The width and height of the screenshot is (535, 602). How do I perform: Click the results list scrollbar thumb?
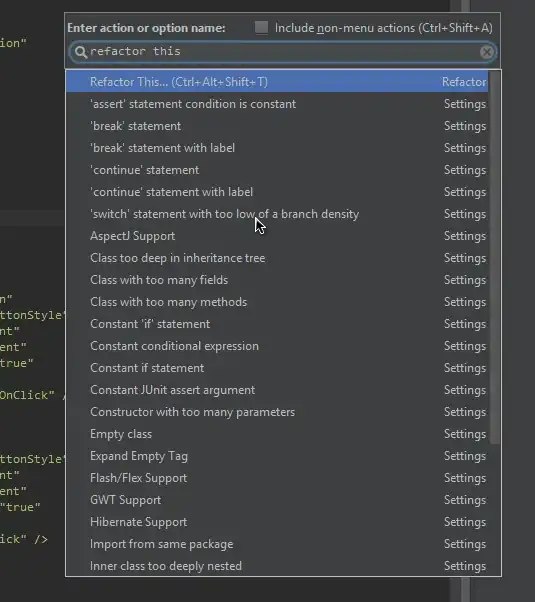[x=495, y=258]
